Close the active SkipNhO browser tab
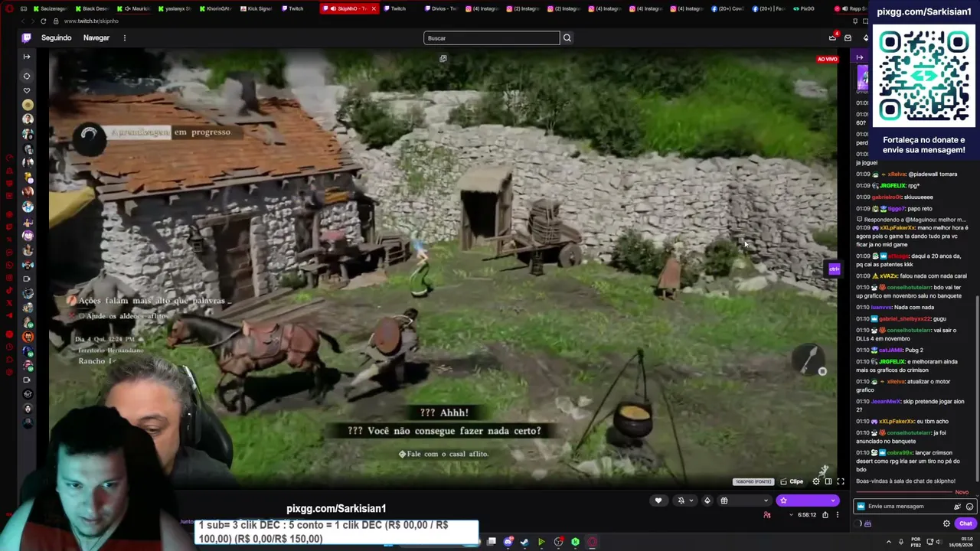The image size is (980, 551). [x=374, y=8]
